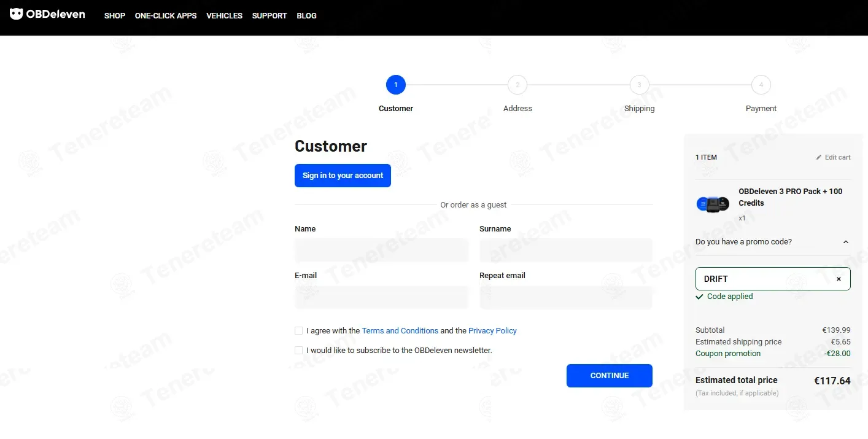Click Edit cart link
Image resolution: width=868 pixels, height=439 pixels.
(834, 157)
